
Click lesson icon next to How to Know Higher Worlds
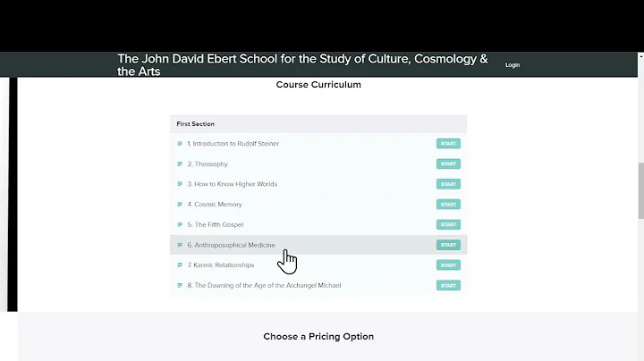point(180,184)
